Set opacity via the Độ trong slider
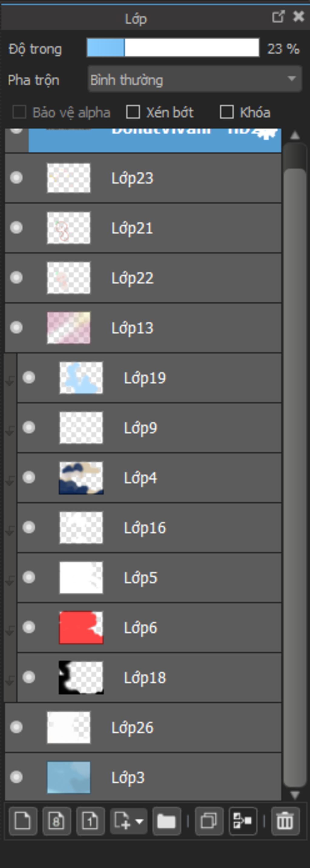310x868 pixels. (x=173, y=47)
